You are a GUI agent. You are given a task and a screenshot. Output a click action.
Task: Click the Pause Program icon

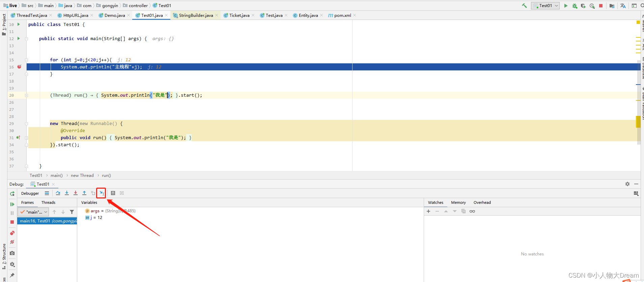(x=12, y=213)
